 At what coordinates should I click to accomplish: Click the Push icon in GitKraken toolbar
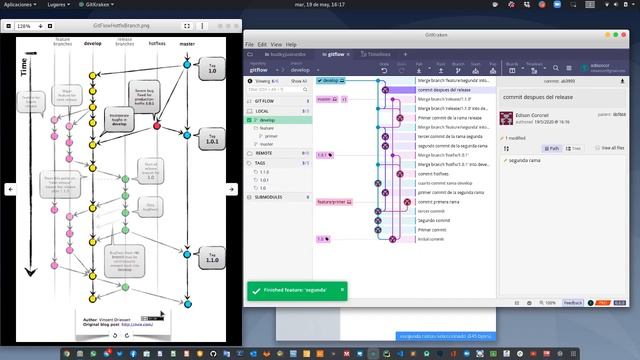coord(441,71)
